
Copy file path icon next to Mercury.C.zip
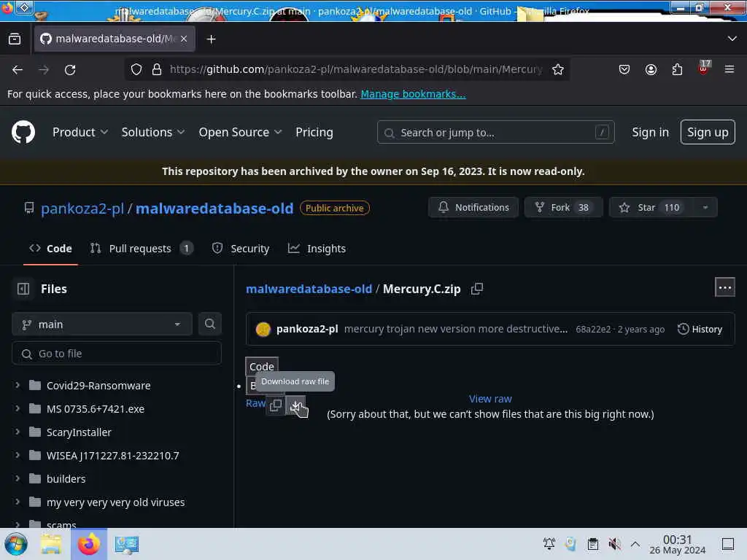click(x=477, y=289)
